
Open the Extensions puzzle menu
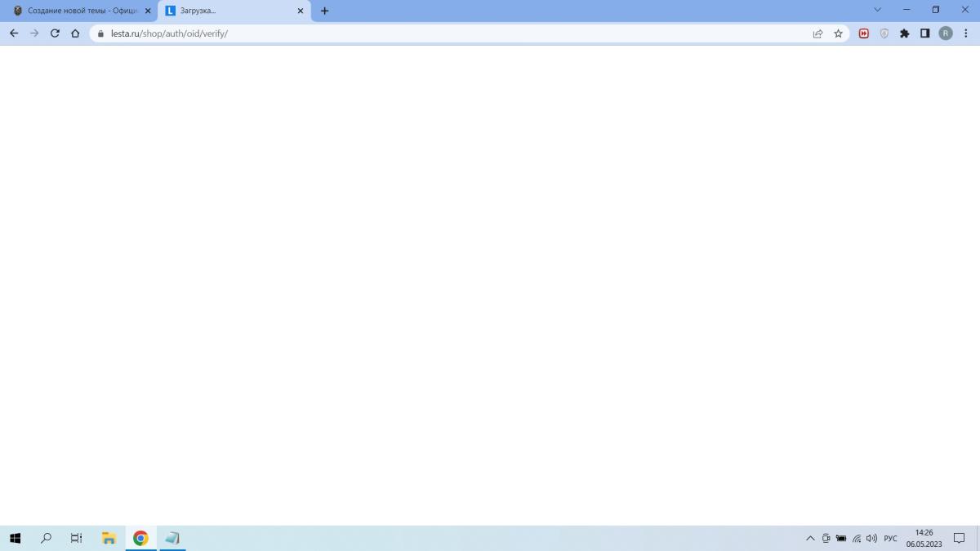(x=904, y=33)
